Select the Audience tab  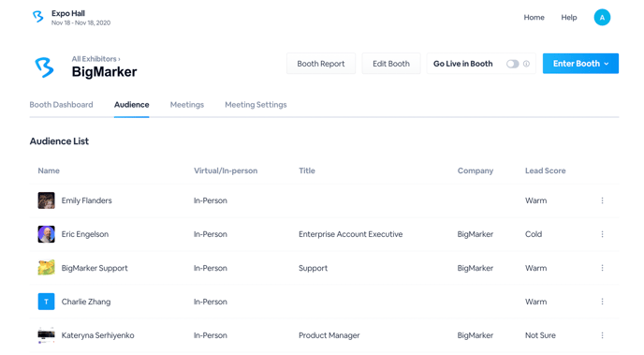[x=131, y=105]
